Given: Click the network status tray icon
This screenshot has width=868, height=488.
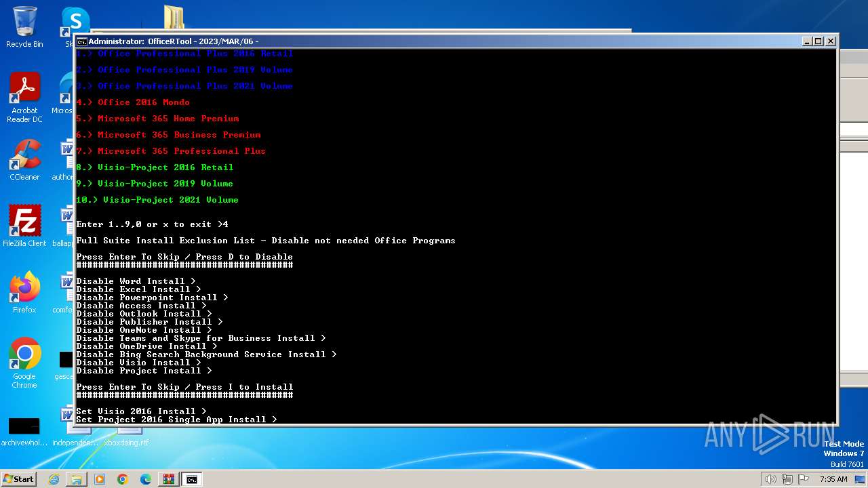Looking at the screenshot, I should click(789, 479).
